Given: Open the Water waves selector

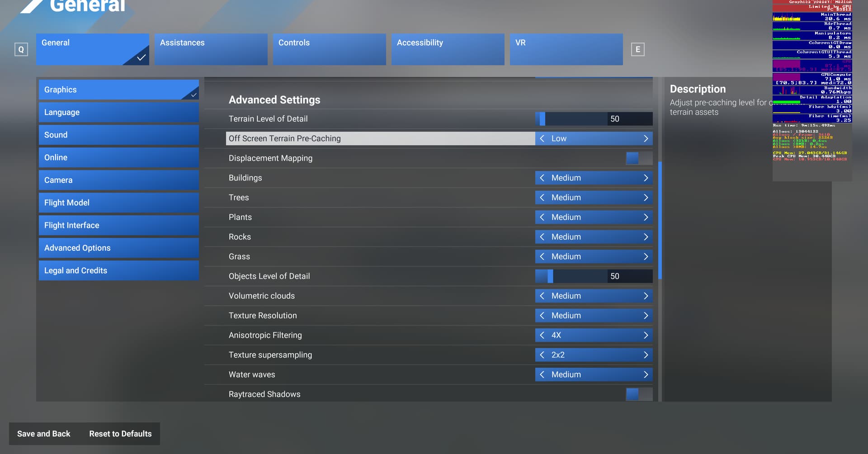Looking at the screenshot, I should click(x=594, y=374).
